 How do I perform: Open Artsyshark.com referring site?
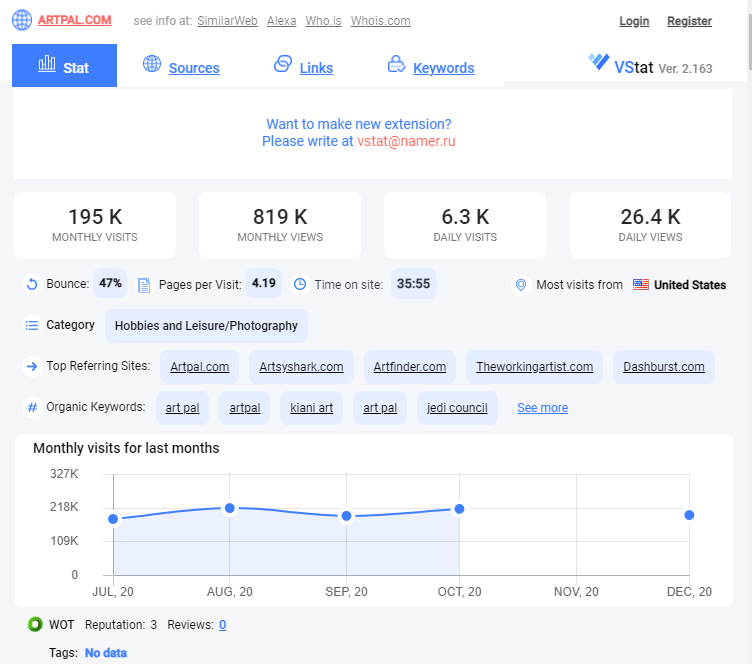[x=301, y=367]
